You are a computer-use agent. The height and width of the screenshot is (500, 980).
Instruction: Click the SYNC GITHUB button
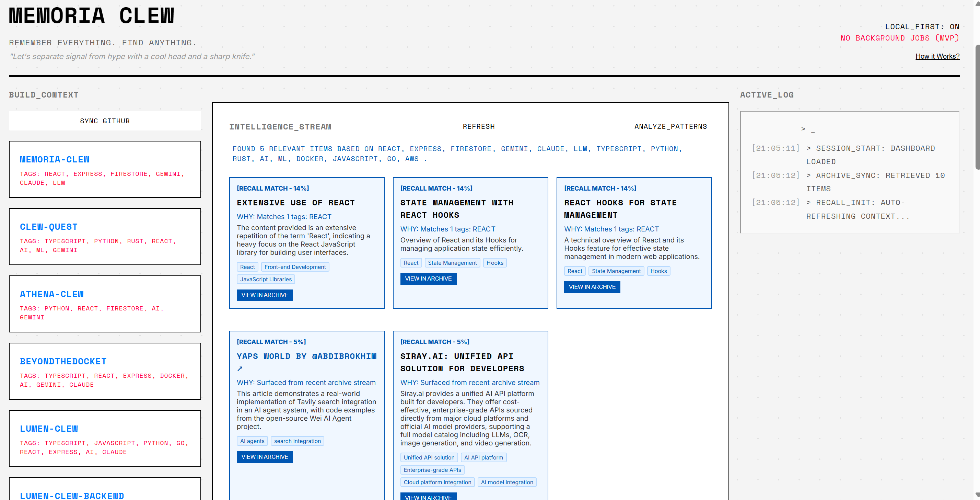pyautogui.click(x=105, y=121)
